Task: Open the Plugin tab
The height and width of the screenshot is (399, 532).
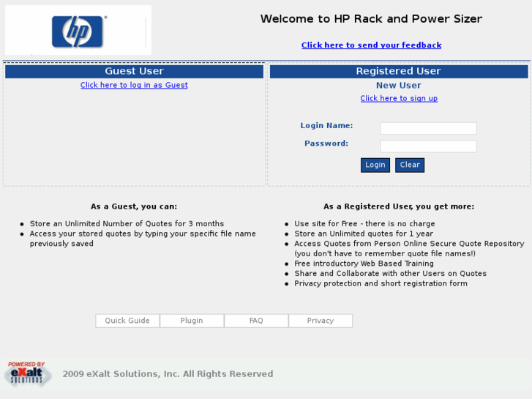Action: 192,321
